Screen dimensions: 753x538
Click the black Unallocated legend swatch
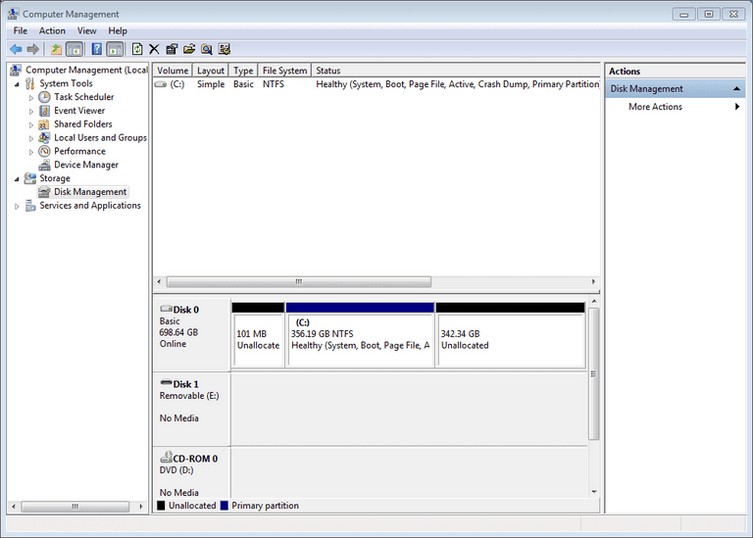click(161, 505)
